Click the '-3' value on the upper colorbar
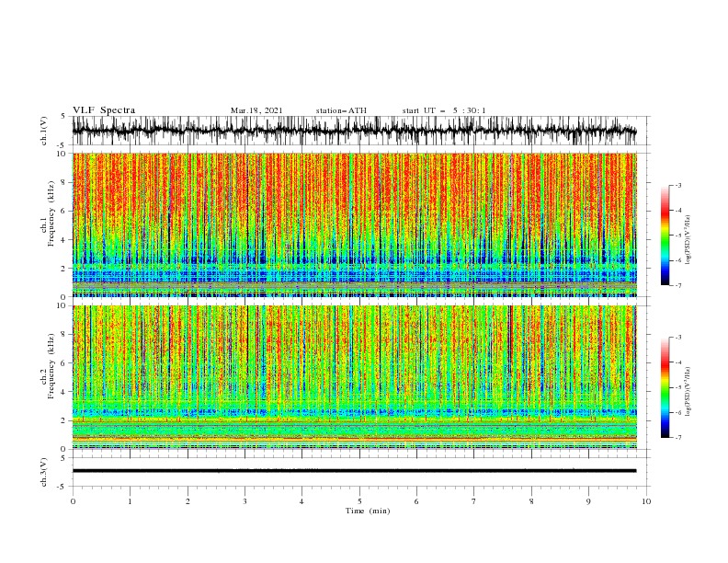The height and width of the screenshot is (563, 728). (677, 185)
